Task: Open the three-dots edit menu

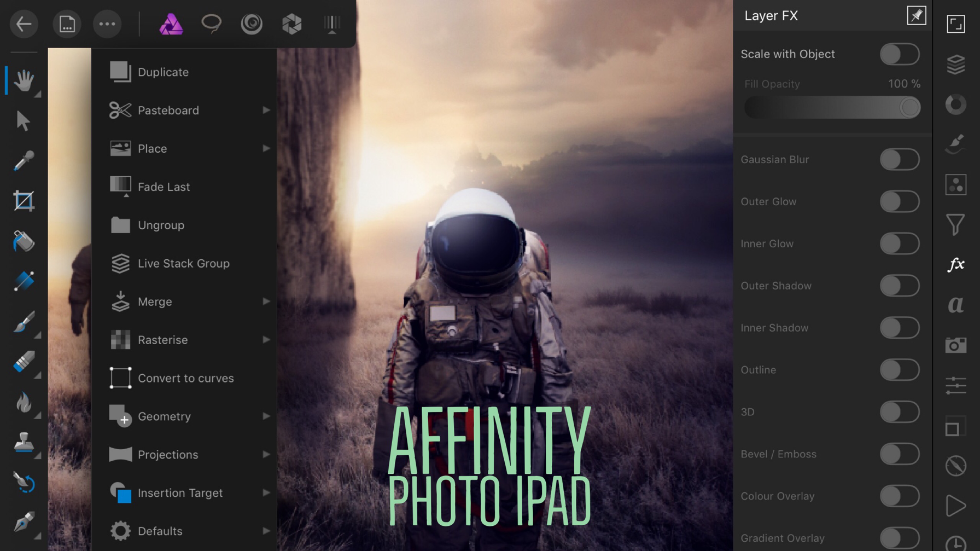Action: (107, 24)
